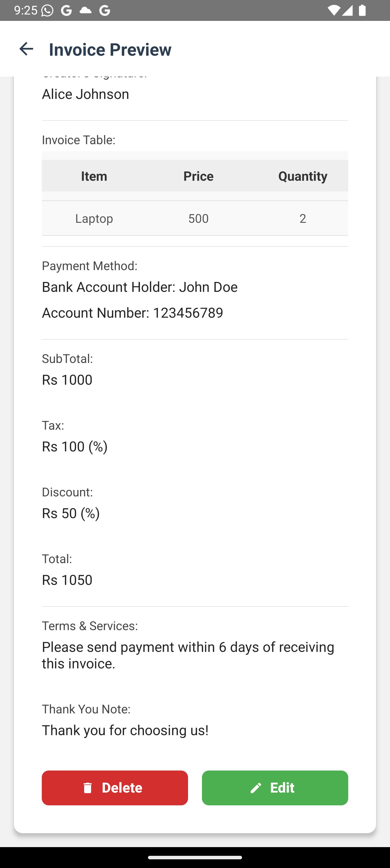Tap the Account Number 123456789 text
The image size is (390, 868).
point(133,313)
